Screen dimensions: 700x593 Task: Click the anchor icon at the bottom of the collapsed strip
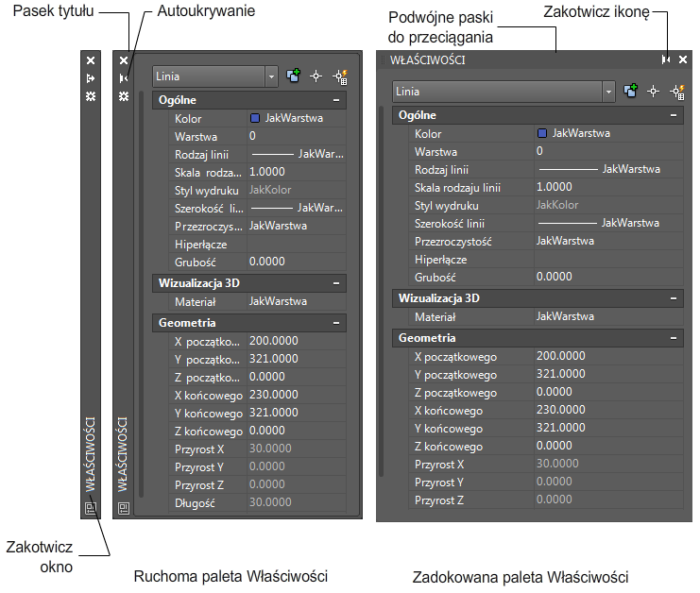pos(91,508)
